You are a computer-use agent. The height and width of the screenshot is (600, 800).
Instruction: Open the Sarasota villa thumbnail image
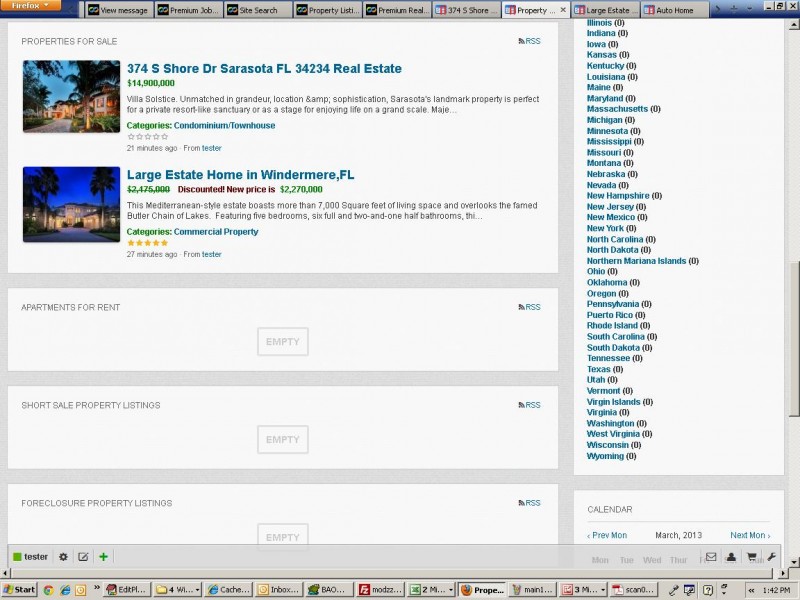coord(71,96)
